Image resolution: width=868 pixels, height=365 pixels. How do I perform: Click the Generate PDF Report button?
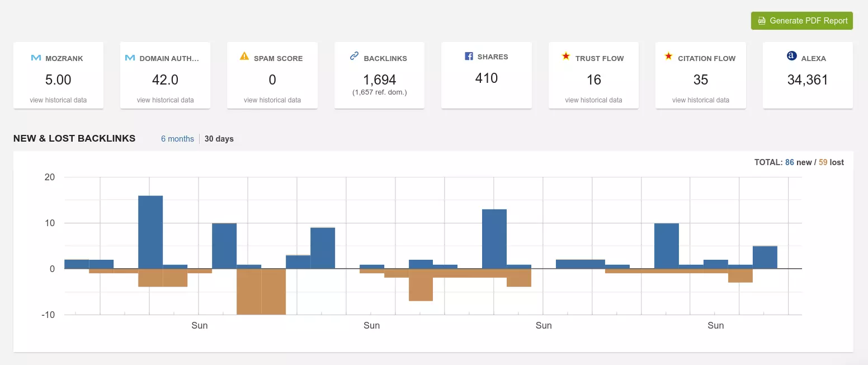801,21
